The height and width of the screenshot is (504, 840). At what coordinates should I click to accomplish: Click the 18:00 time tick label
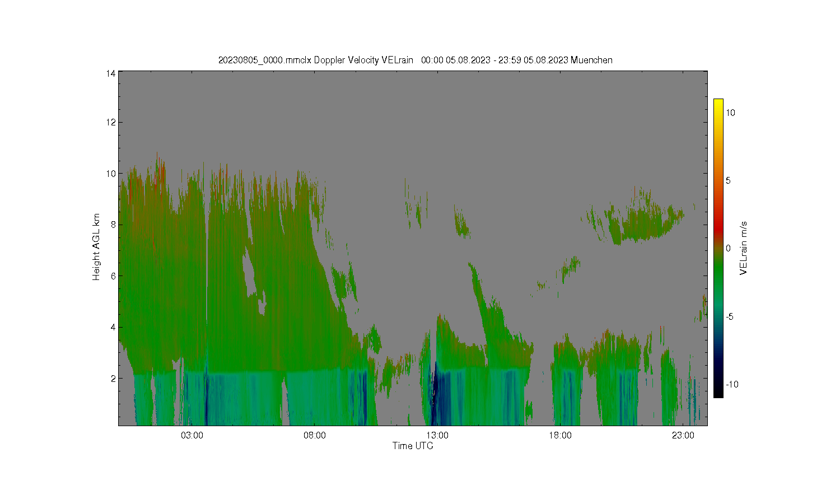(x=560, y=436)
